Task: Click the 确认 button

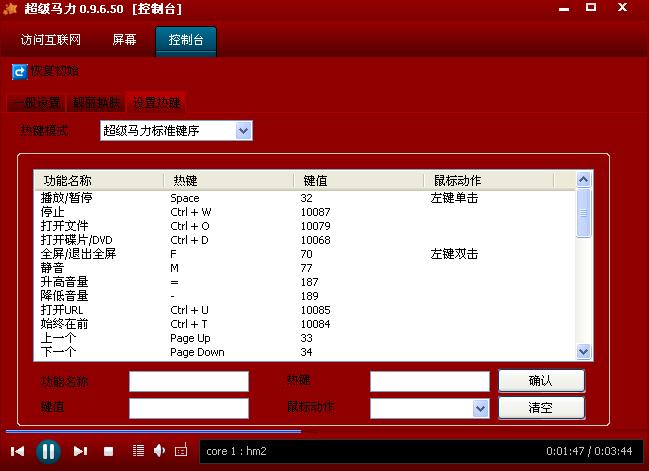Action: (541, 381)
